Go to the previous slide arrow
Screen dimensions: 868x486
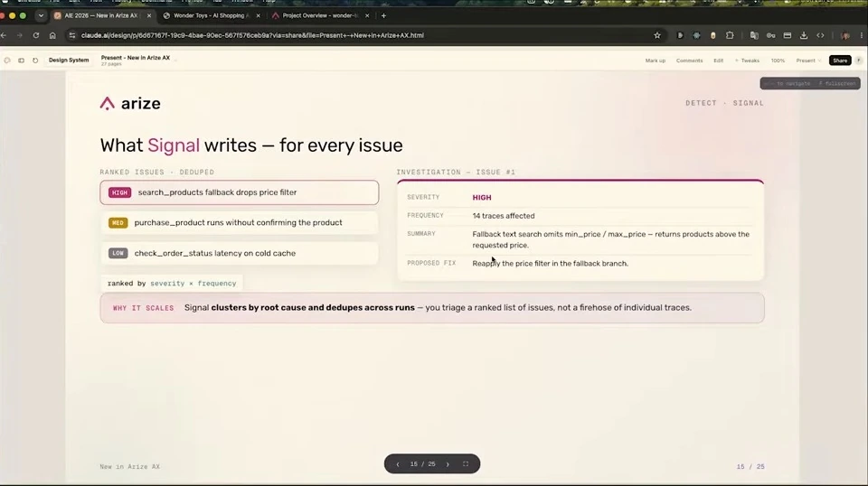pyautogui.click(x=398, y=464)
